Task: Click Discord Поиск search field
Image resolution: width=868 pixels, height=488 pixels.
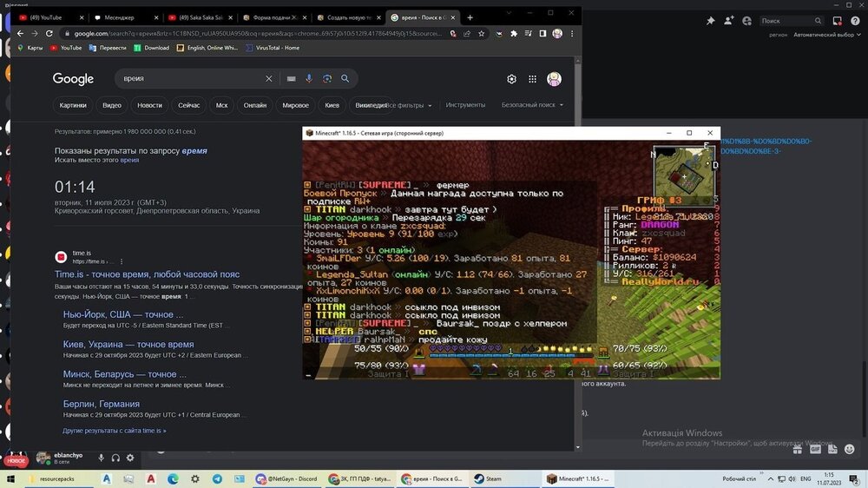Action: tap(791, 21)
